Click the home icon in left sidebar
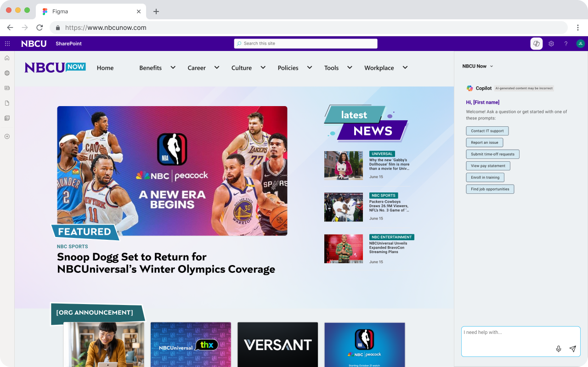This screenshot has height=367, width=588. 7,58
